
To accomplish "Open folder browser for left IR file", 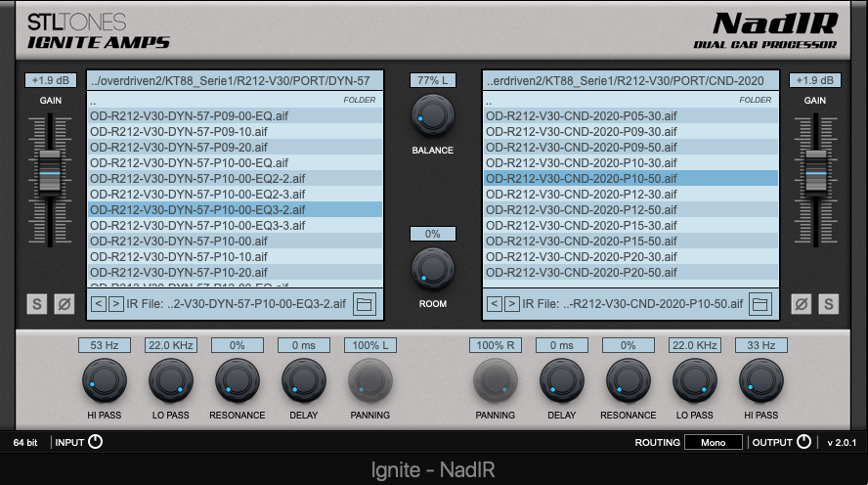I will (365, 304).
